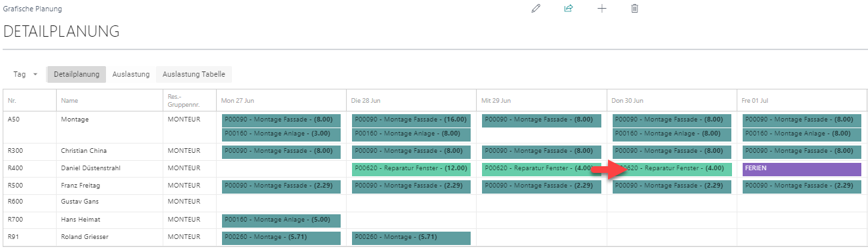Select the Fre 01 Jul day header
868x251 pixels.
click(x=755, y=101)
